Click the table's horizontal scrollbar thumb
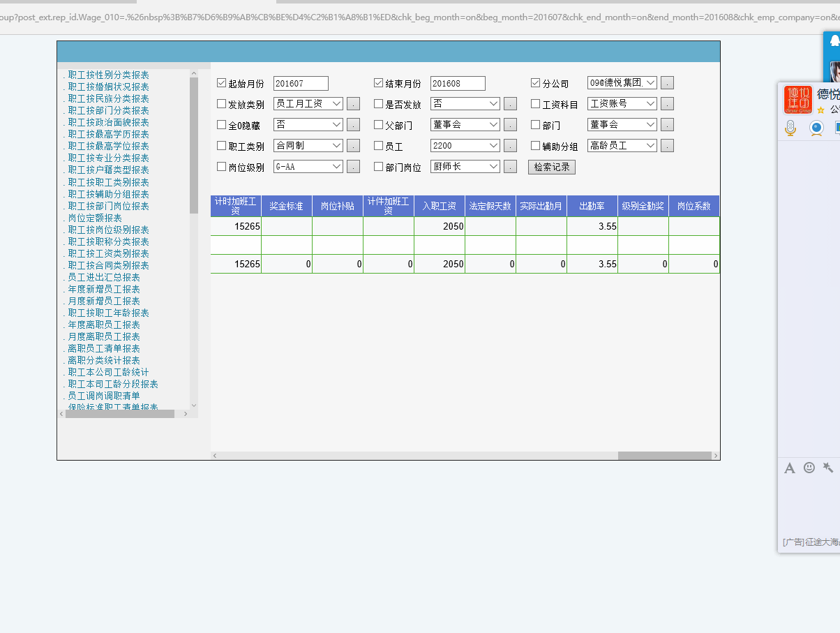The width and height of the screenshot is (840, 633). [x=663, y=456]
